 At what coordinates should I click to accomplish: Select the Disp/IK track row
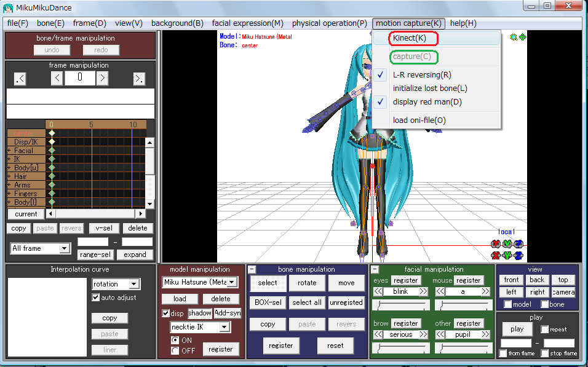[x=26, y=142]
